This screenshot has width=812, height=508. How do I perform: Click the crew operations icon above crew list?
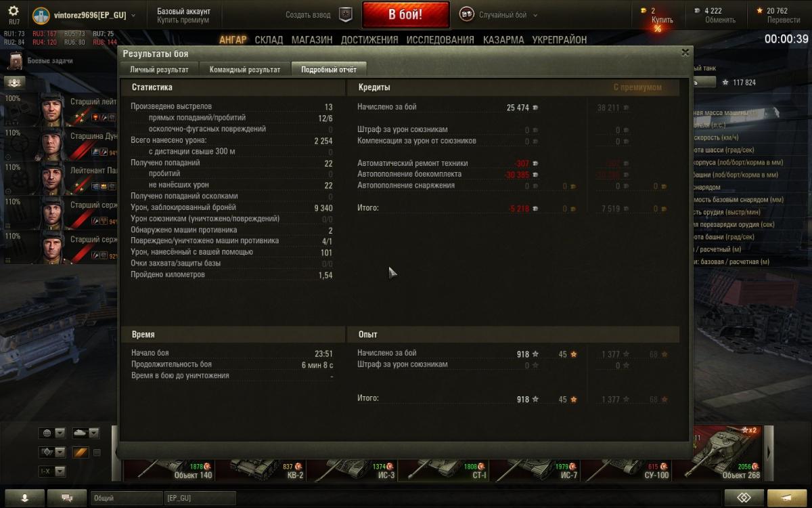15,83
